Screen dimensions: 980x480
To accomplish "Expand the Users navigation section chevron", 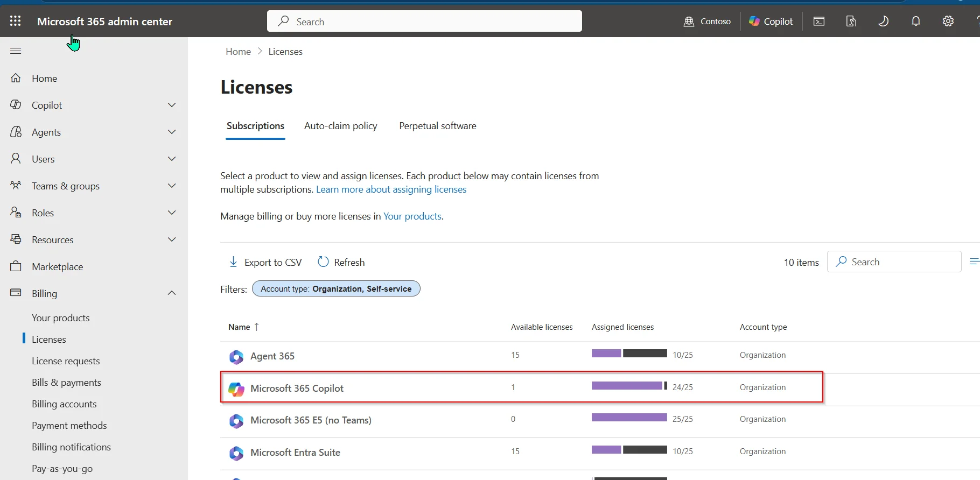I will click(x=172, y=159).
